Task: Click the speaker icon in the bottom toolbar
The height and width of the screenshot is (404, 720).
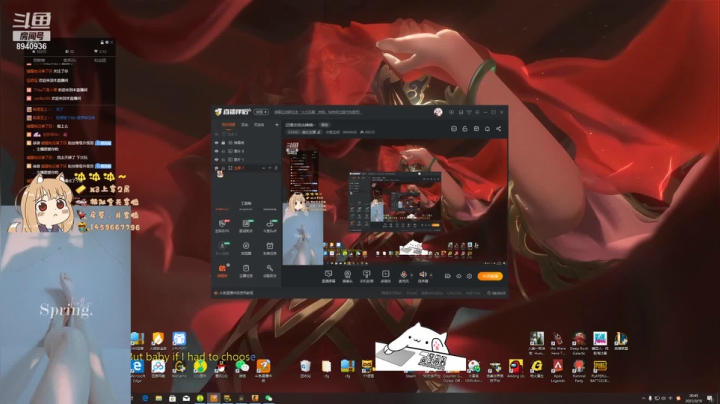Action: (422, 276)
